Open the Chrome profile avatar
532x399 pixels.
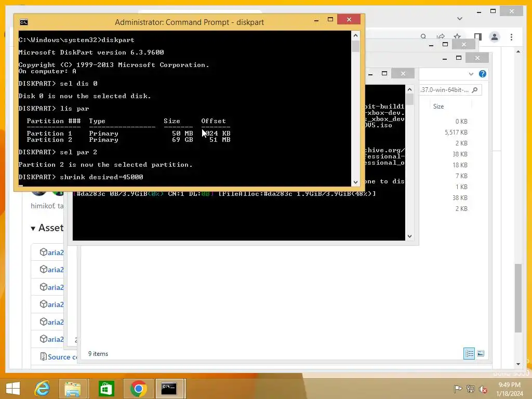pyautogui.click(x=495, y=37)
